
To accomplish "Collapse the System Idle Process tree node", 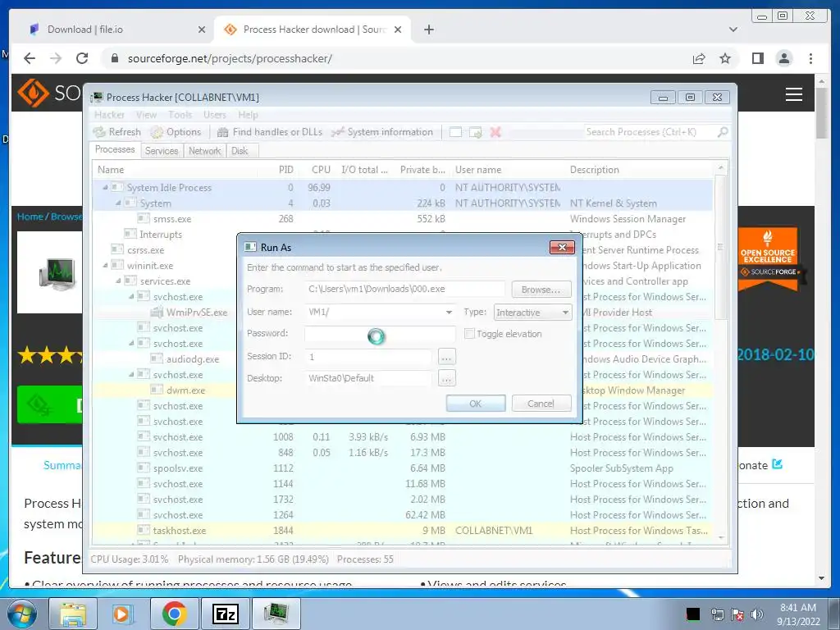I will (106, 188).
